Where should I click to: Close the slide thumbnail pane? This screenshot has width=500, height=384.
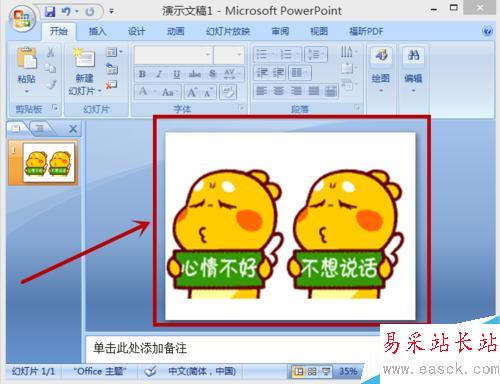click(73, 129)
